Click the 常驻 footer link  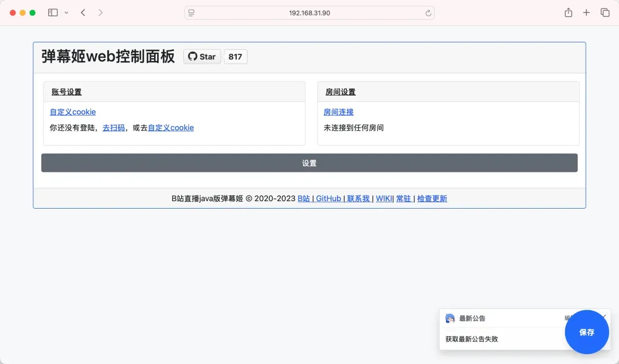click(404, 198)
